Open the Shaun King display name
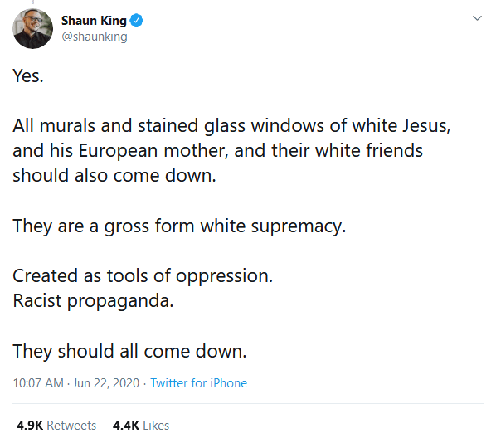496x448 pixels. point(94,21)
